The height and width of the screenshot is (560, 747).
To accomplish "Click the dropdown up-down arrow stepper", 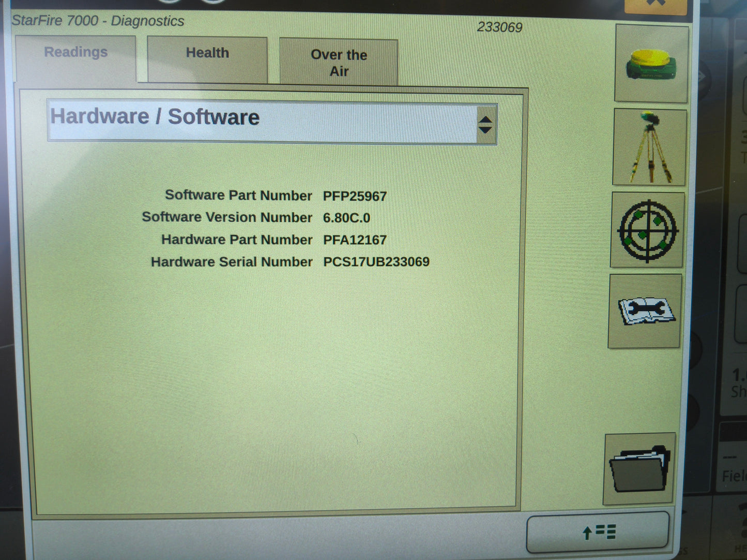I will 485,125.
